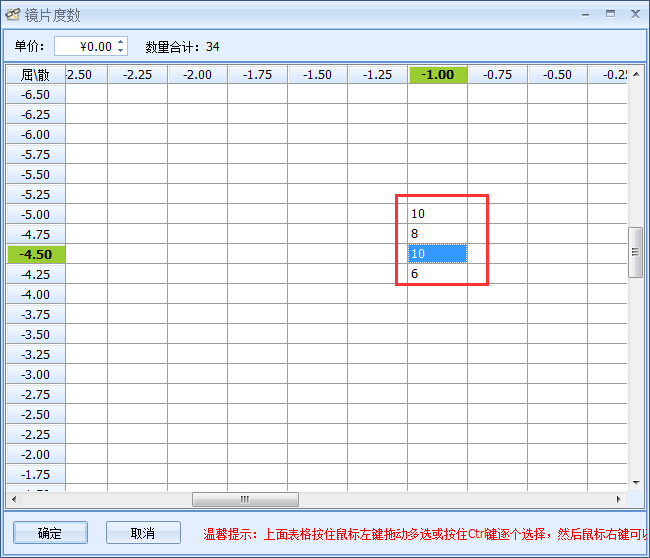Click the -2.00 column header
This screenshot has width=650, height=558.
coord(197,74)
